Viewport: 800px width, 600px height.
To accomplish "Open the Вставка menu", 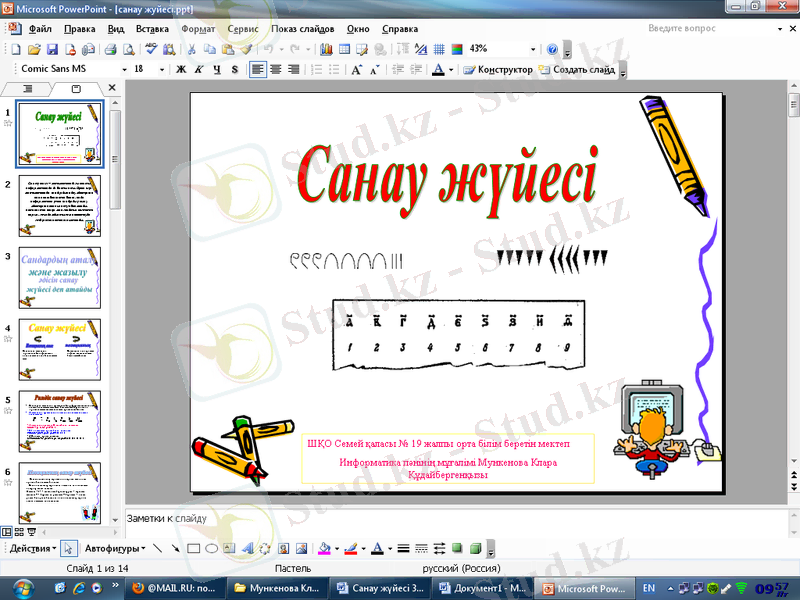I will [x=152, y=30].
